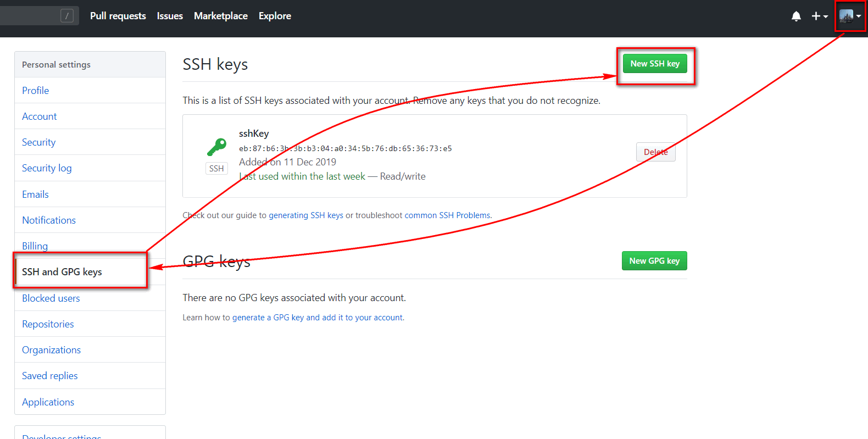This screenshot has height=439, width=868.
Task: Click the key fingerprint eb:87:b6 text
Action: tap(346, 148)
